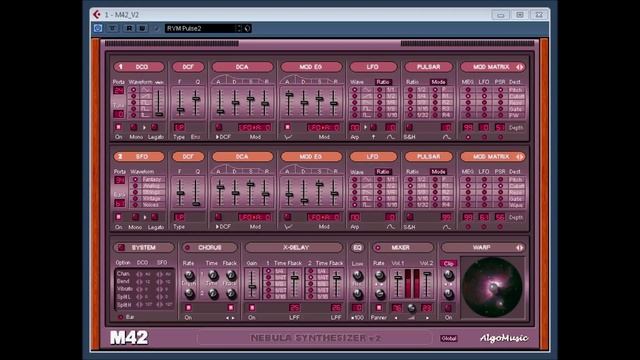Toggle the DCO Mono switch in row 1
Viewport: 640px width, 360px height.
click(133, 127)
